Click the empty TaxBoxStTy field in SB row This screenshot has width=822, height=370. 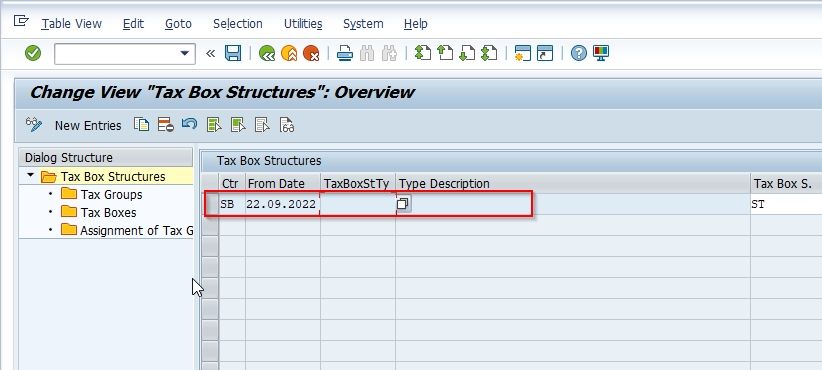pos(358,204)
